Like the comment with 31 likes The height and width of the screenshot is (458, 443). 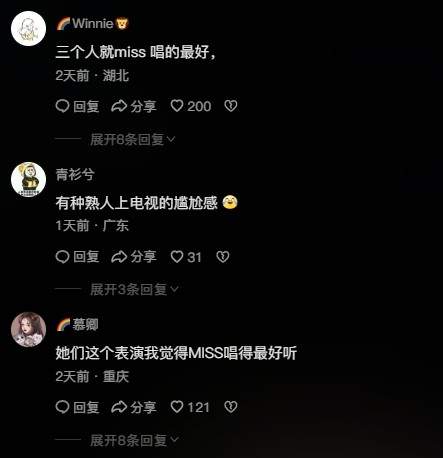(186, 257)
